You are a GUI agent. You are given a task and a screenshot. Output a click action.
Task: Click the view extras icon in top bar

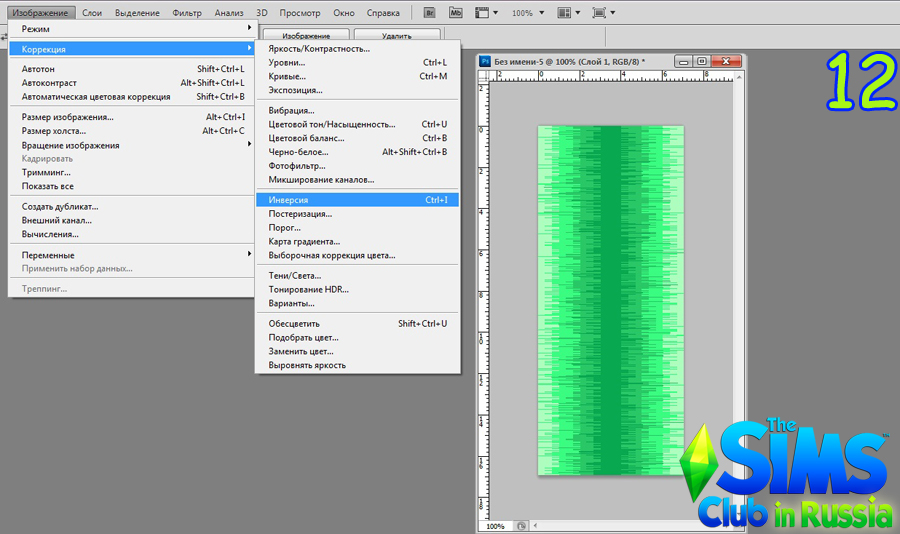point(485,13)
